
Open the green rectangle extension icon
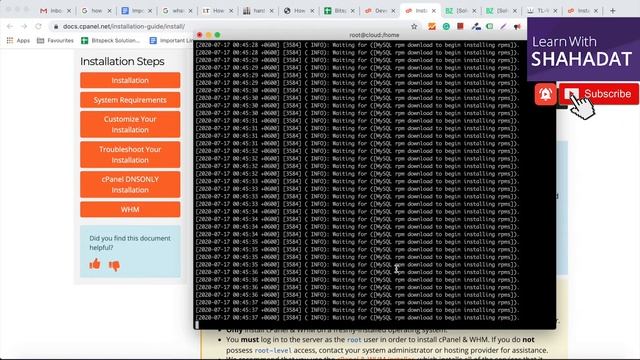click(489, 27)
